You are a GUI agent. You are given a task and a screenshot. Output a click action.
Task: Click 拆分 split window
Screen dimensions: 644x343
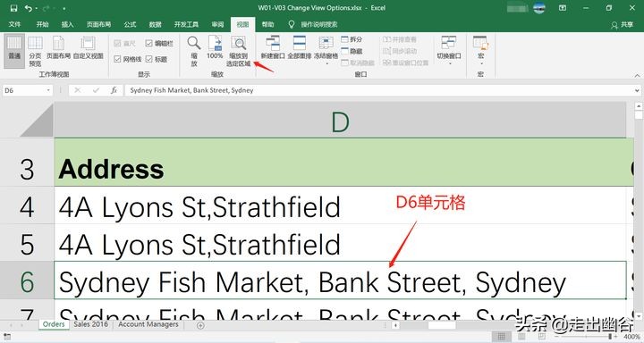click(352, 39)
